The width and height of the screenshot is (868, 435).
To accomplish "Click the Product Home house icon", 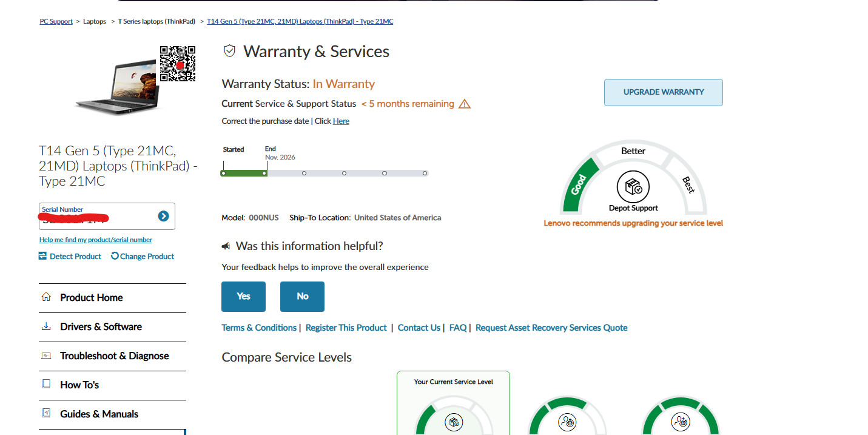I will [x=46, y=297].
